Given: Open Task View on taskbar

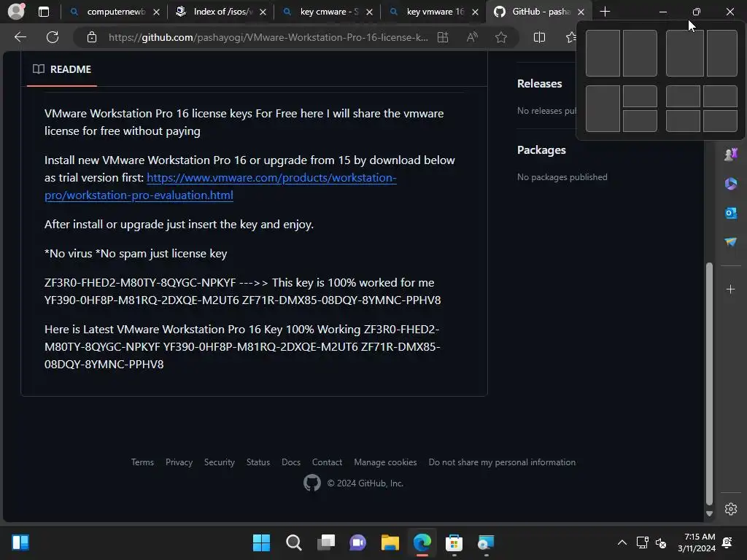Looking at the screenshot, I should [x=326, y=542].
